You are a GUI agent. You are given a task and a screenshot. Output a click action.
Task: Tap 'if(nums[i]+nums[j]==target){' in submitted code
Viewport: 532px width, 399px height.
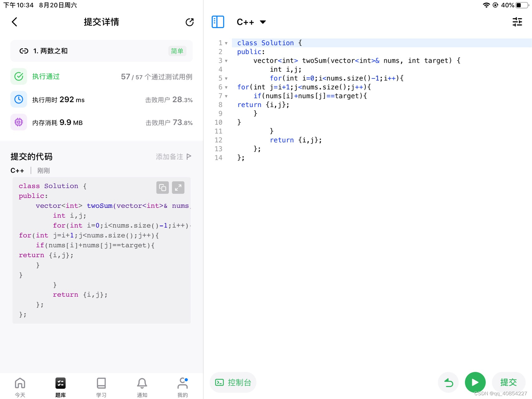(95, 245)
